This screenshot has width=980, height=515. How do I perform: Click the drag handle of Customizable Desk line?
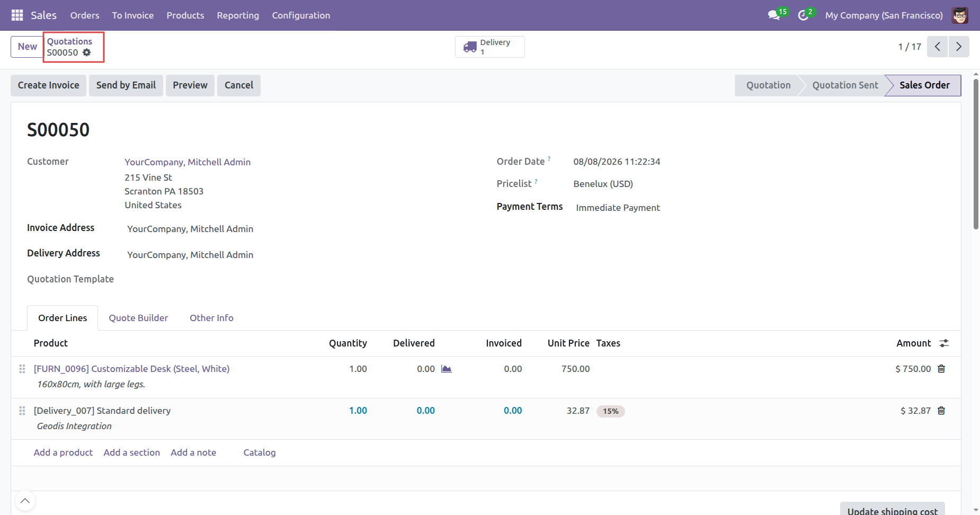pos(22,369)
